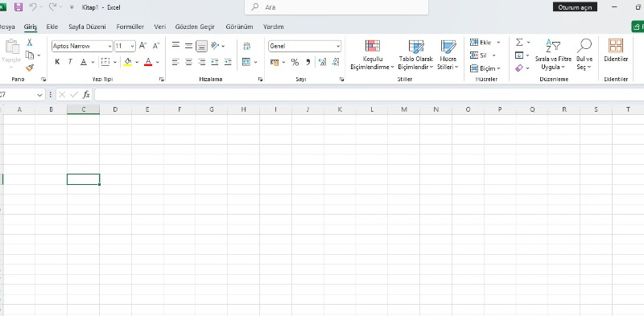Viewport: 644px width, 316px height.
Task: Open the Genel number format dropdown
Action: tap(338, 47)
